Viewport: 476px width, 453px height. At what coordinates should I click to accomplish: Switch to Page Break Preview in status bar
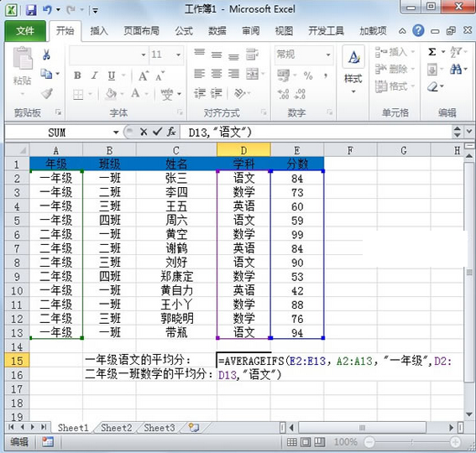coord(320,442)
